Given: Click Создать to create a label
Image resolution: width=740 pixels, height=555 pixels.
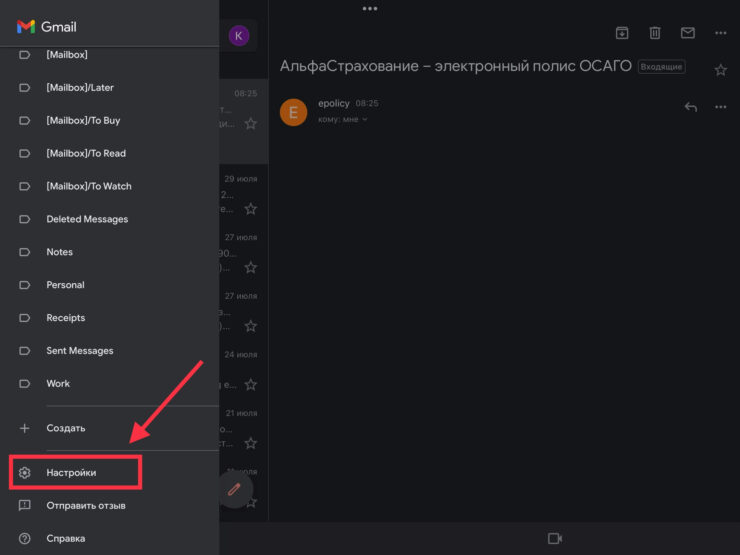Looking at the screenshot, I should point(66,428).
